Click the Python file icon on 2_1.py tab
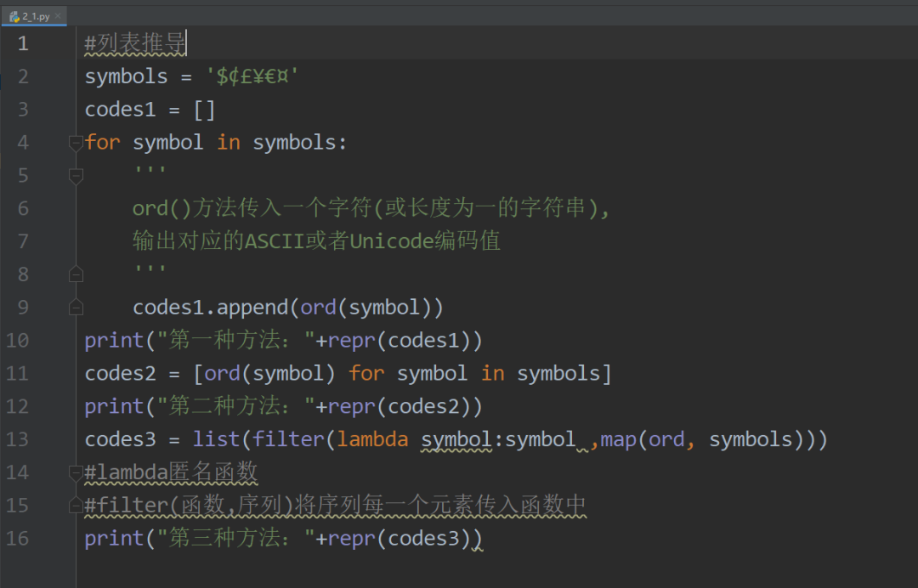The width and height of the screenshot is (918, 588). tap(14, 17)
